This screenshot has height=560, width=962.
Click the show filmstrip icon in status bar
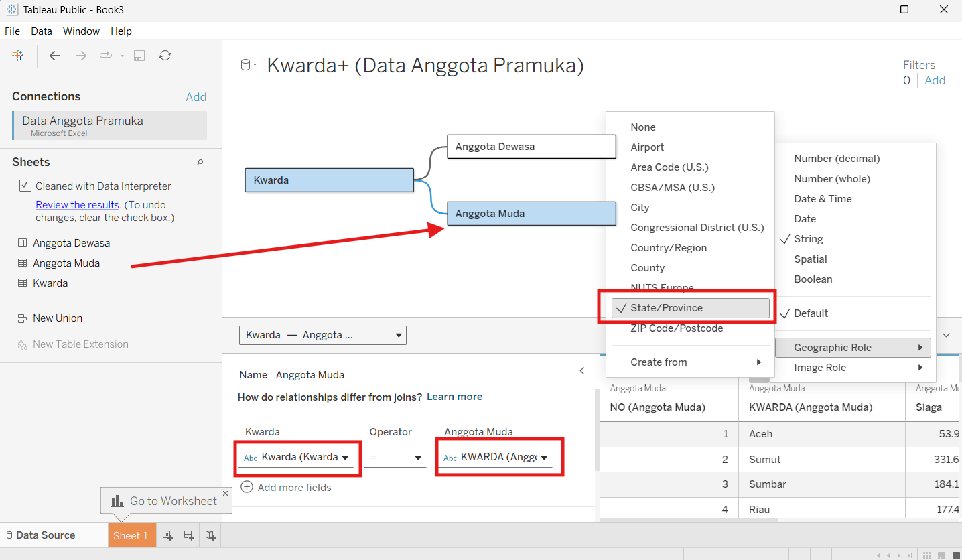(x=941, y=555)
